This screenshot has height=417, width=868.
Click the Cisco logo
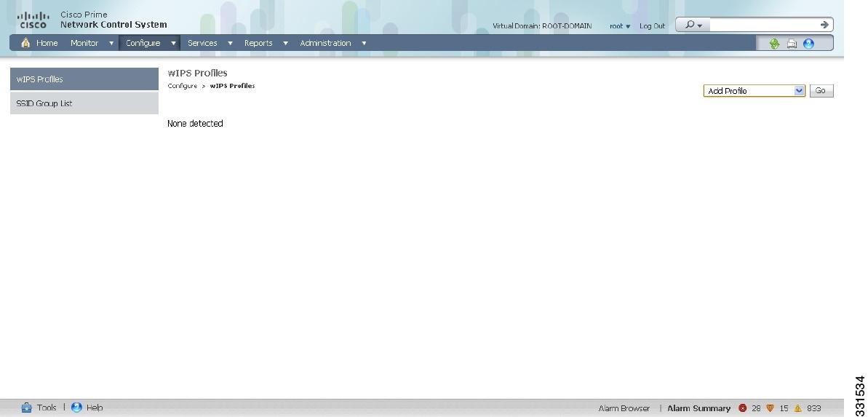pyautogui.click(x=33, y=20)
